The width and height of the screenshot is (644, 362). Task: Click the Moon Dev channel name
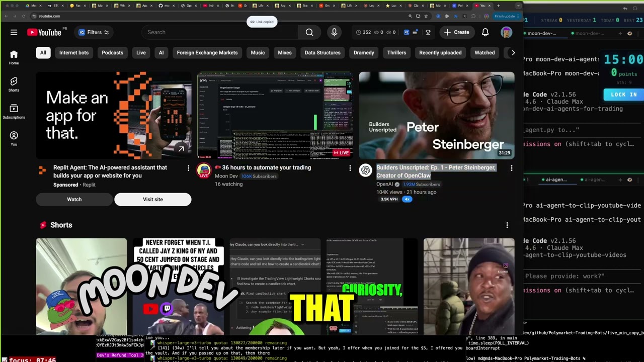tap(226, 176)
